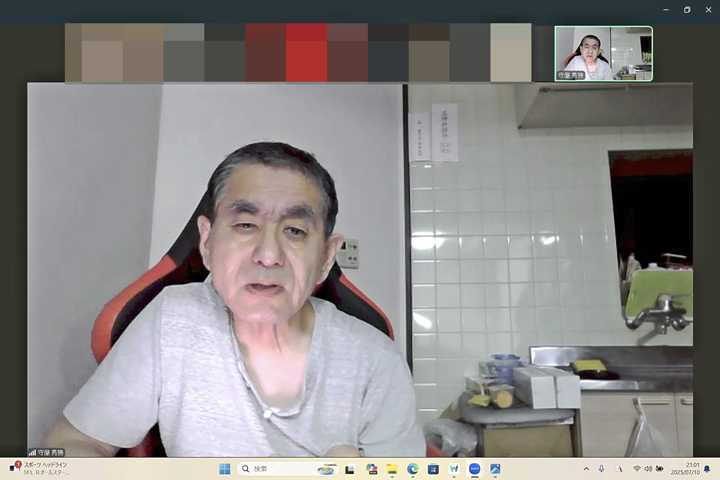720x480 pixels.
Task: Open the clock showing 21:01
Action: (692, 468)
